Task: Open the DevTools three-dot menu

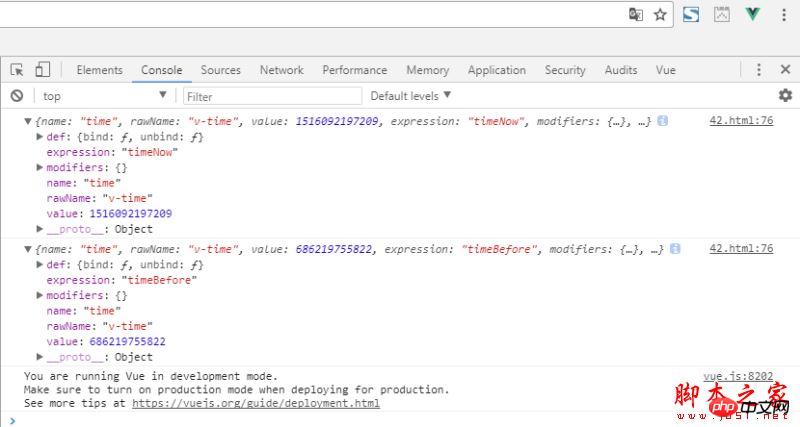Action: (758, 70)
